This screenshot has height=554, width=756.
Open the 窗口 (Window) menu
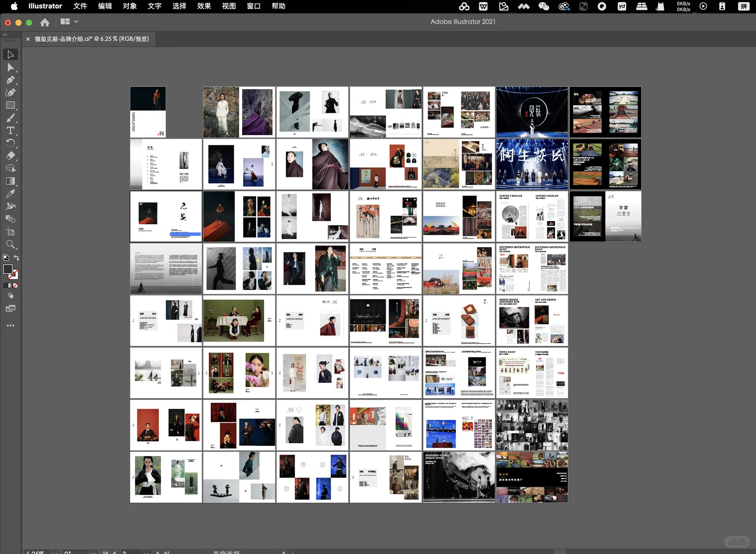(254, 6)
